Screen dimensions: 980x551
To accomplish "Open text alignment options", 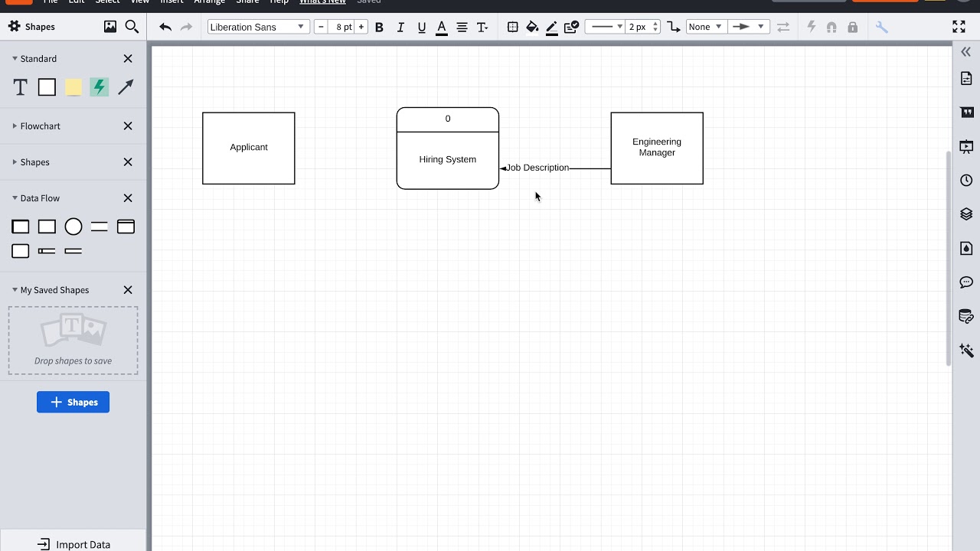I will pyautogui.click(x=462, y=27).
